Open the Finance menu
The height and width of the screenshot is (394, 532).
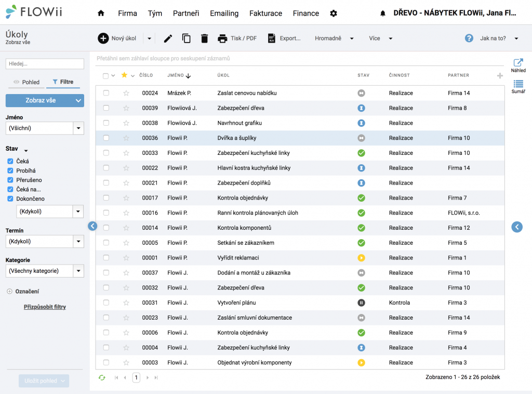pos(306,13)
